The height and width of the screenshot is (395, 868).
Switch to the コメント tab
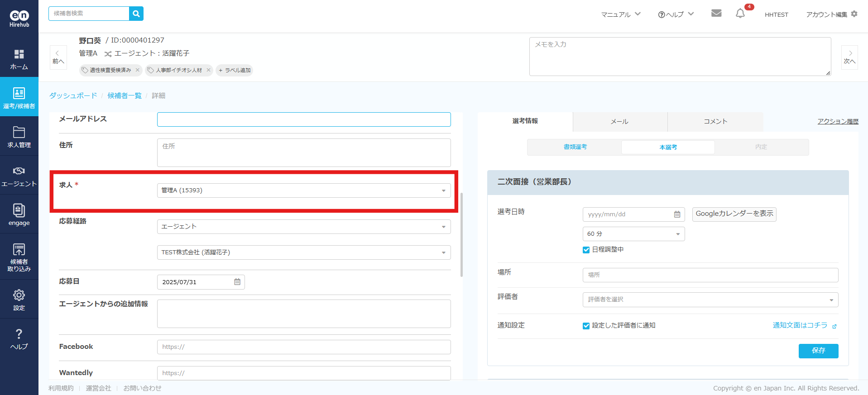(715, 121)
